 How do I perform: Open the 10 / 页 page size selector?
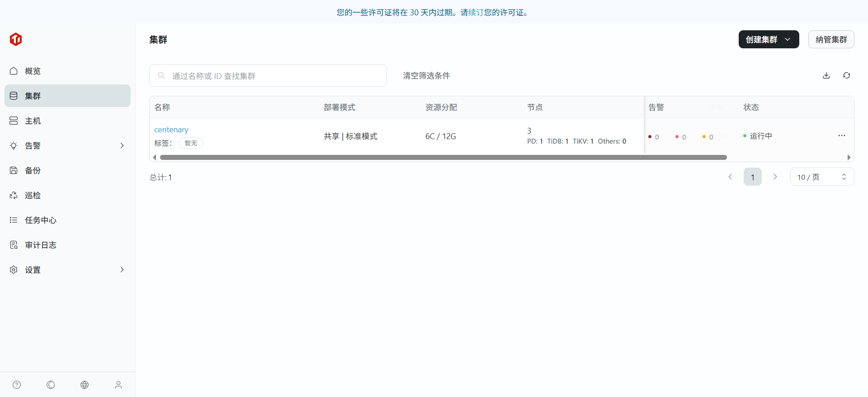point(821,177)
